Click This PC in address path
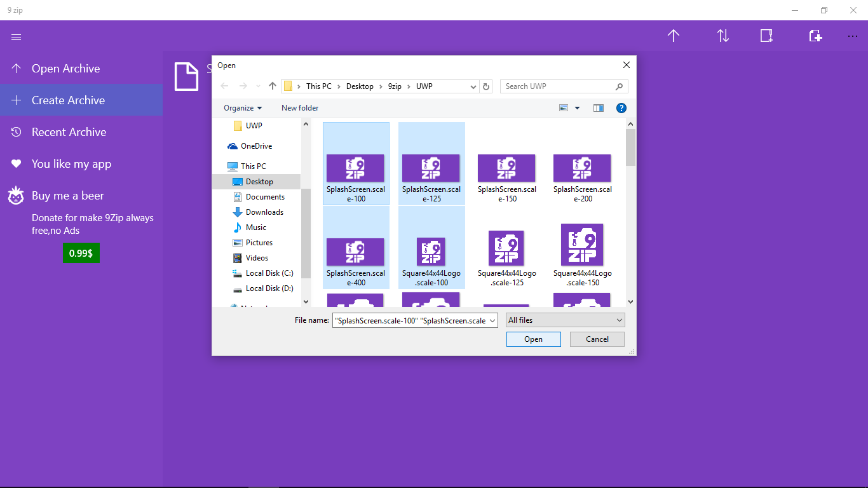Screen dimensions: 868x488 pyautogui.click(x=318, y=86)
